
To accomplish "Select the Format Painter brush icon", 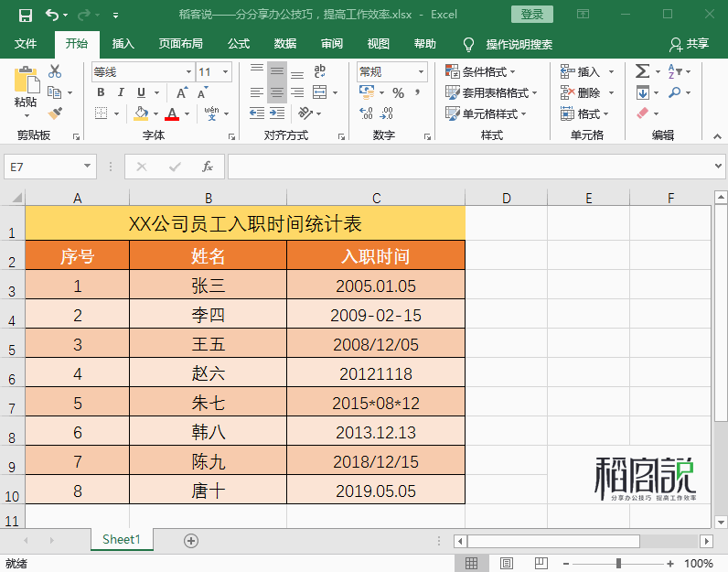I will point(55,113).
